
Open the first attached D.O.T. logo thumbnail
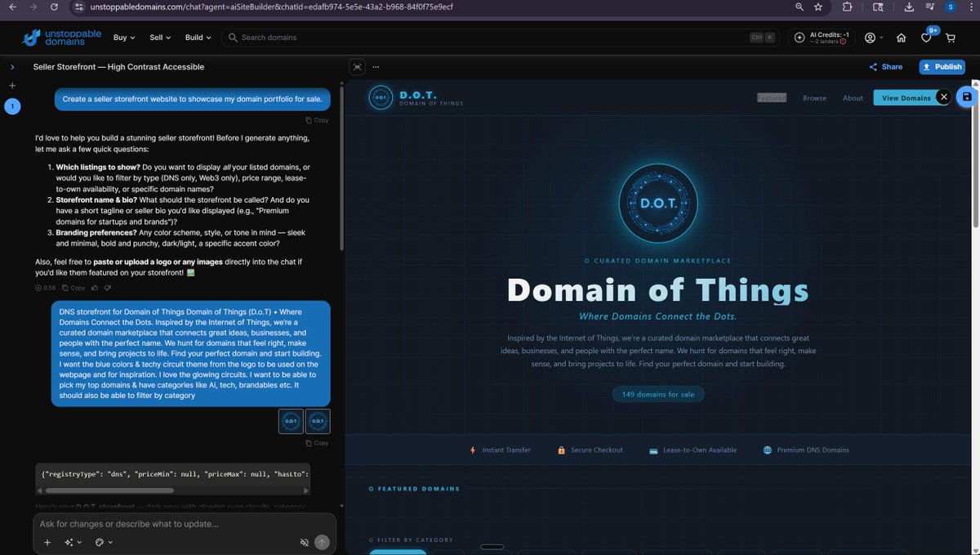(x=291, y=421)
